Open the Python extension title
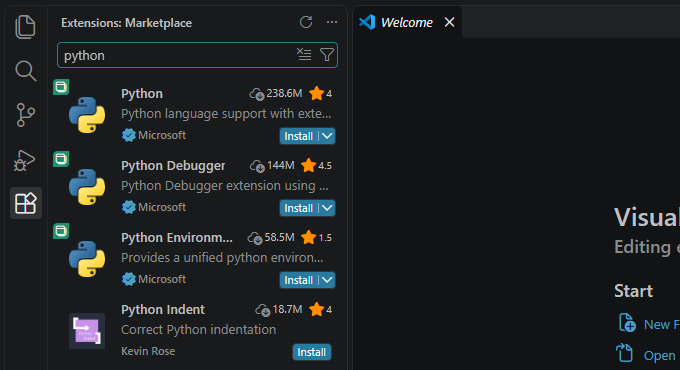680x370 pixels. point(142,94)
